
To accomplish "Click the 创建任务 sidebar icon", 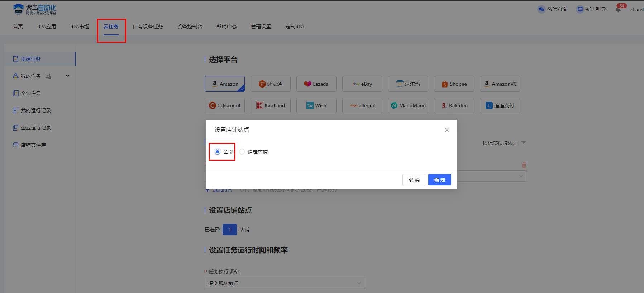I will 15,59.
